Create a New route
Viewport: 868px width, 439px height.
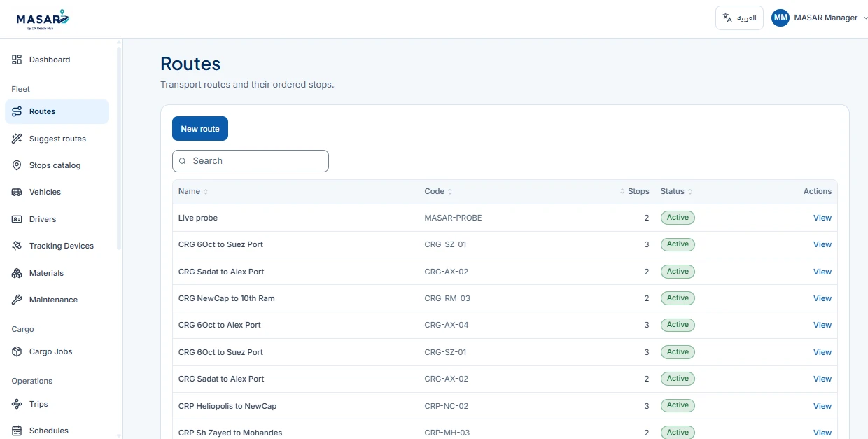200,129
